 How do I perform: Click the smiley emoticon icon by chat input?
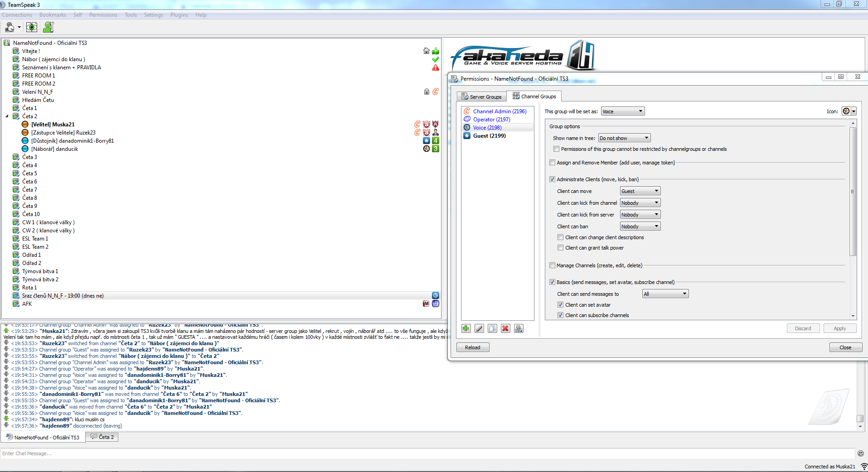tap(860, 453)
